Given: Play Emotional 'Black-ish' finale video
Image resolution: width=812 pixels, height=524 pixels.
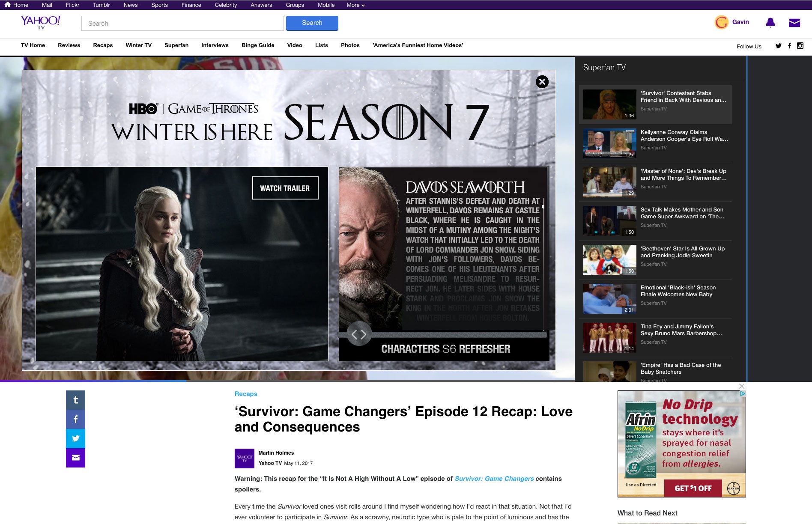Looking at the screenshot, I should pos(610,299).
